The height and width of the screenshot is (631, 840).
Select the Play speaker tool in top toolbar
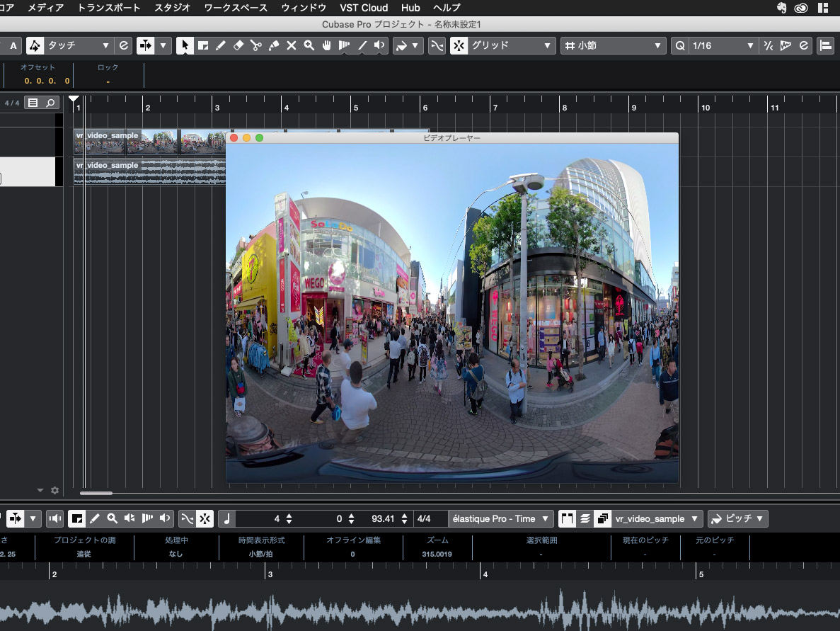(379, 45)
